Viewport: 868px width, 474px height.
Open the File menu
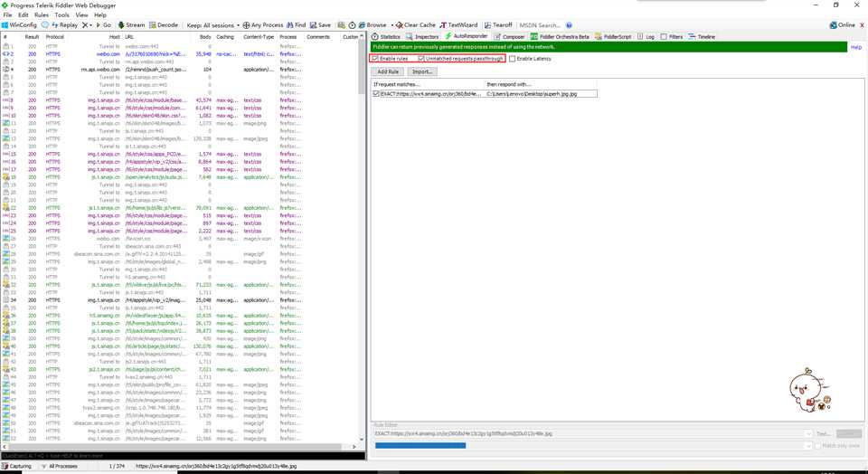7,15
